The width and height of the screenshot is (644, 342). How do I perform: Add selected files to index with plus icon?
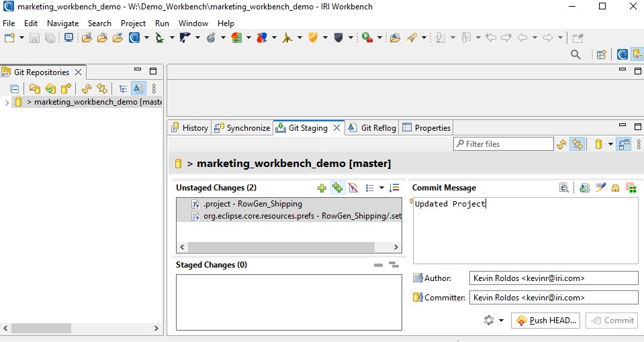[322, 188]
